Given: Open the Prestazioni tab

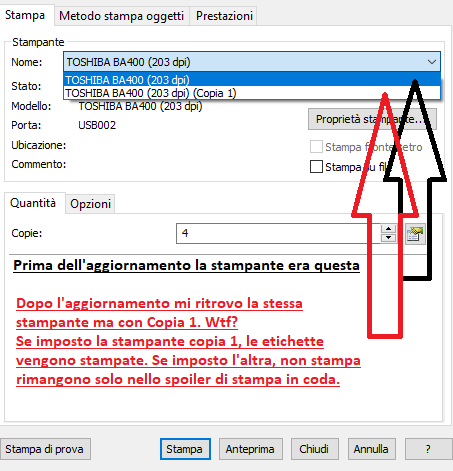Looking at the screenshot, I should [x=224, y=16].
